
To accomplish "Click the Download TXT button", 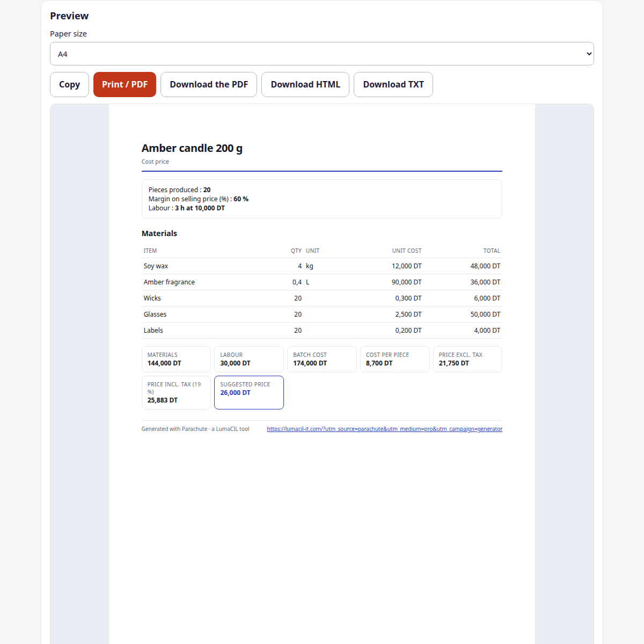I will (393, 84).
